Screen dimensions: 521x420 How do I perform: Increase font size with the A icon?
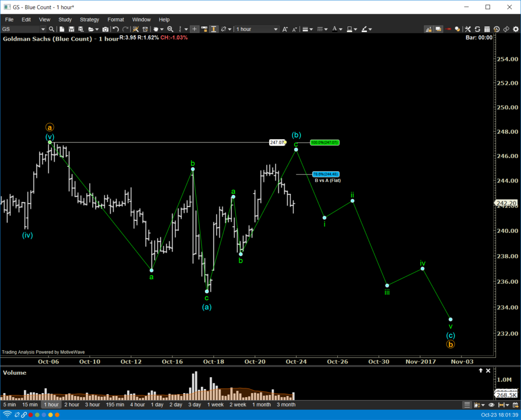click(x=285, y=29)
